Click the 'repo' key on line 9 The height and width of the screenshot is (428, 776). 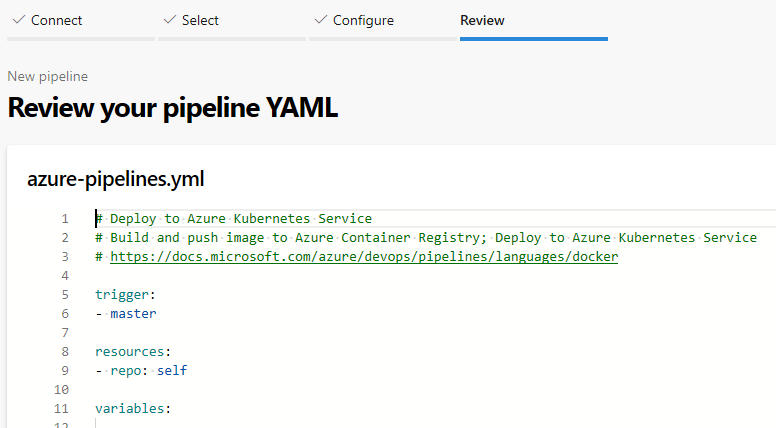point(125,371)
